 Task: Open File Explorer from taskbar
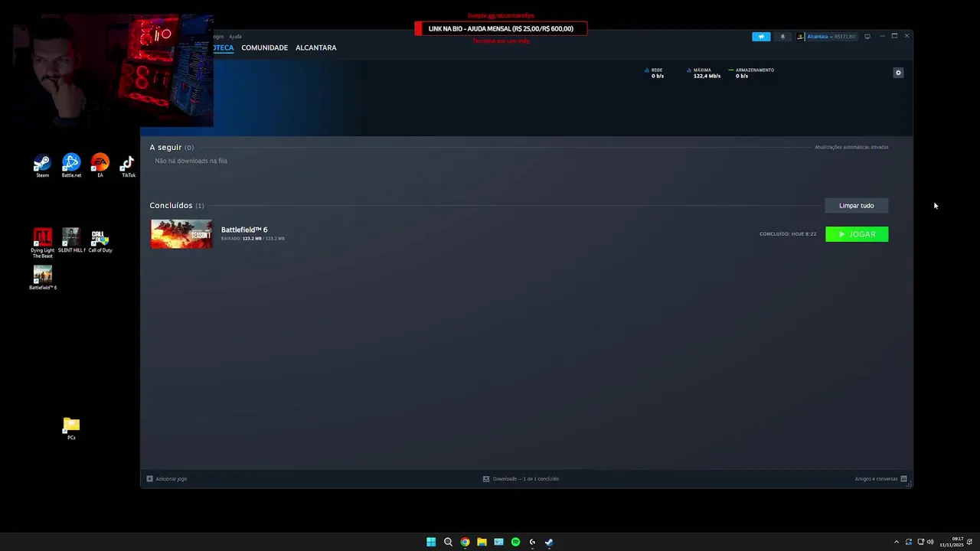coord(482,542)
